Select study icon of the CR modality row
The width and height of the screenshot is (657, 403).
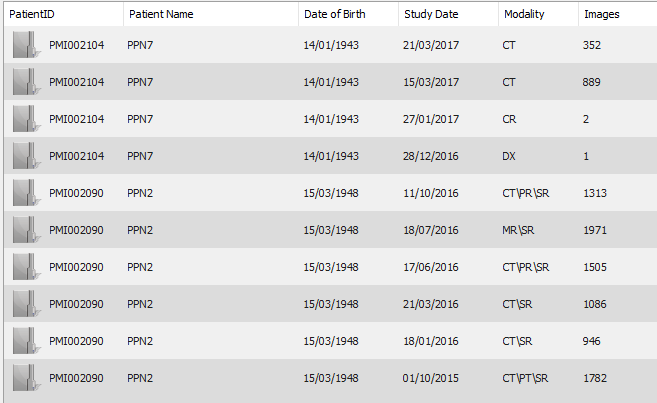pyautogui.click(x=26, y=119)
